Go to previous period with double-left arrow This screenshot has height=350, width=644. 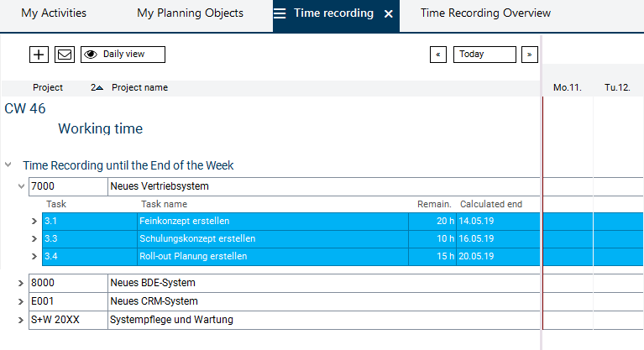[x=437, y=55]
